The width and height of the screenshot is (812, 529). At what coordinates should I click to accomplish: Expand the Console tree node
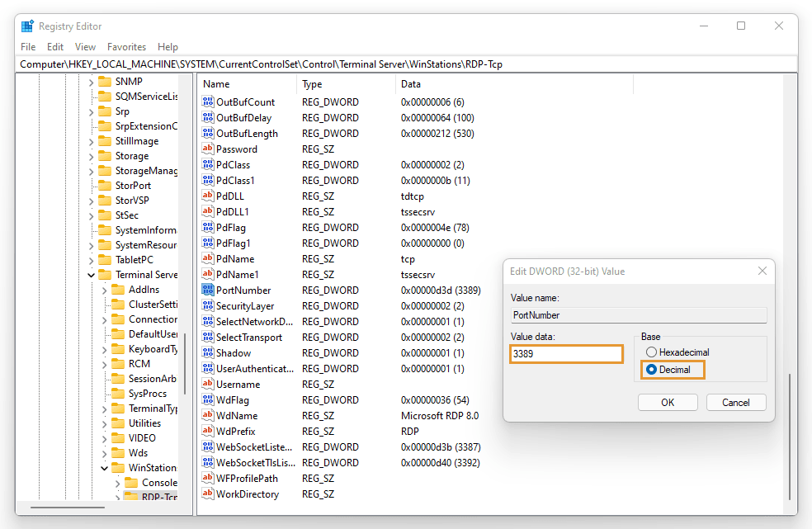click(118, 483)
